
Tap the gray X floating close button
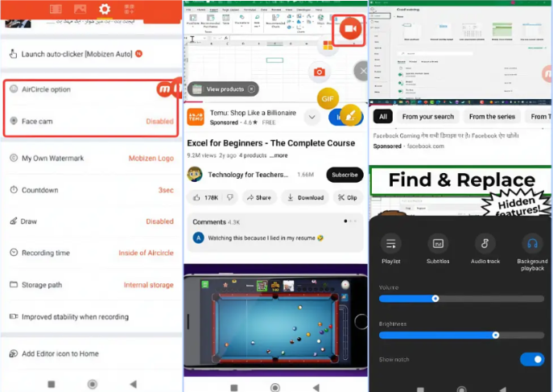[361, 71]
